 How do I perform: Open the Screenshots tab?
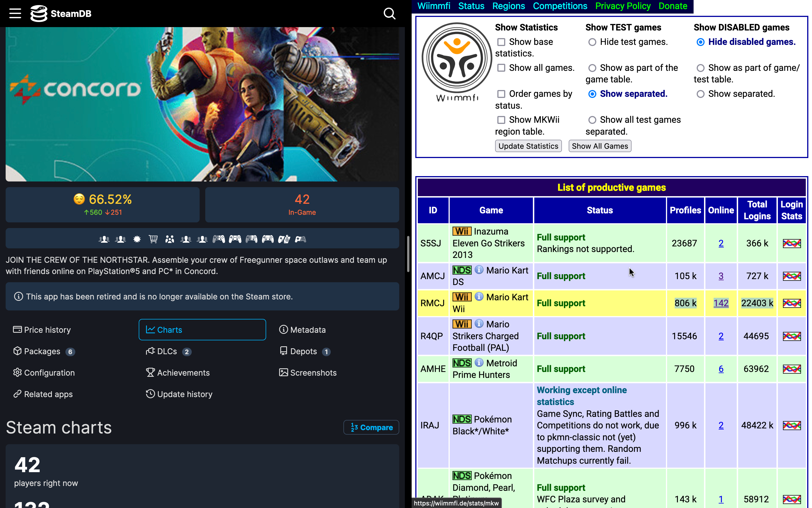point(336,373)
